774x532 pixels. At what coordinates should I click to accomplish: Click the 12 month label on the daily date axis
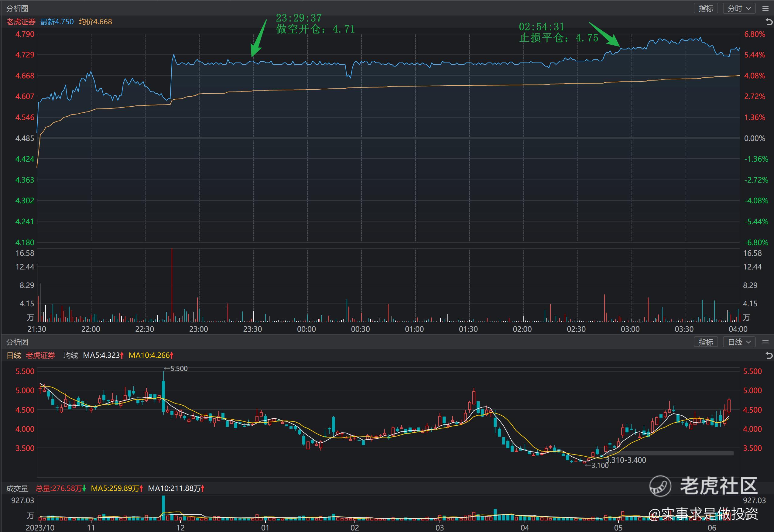pos(180,528)
